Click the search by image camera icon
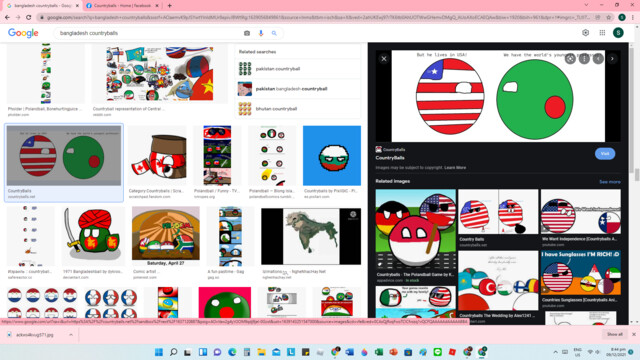This screenshot has height=360, width=640. pos(247,33)
